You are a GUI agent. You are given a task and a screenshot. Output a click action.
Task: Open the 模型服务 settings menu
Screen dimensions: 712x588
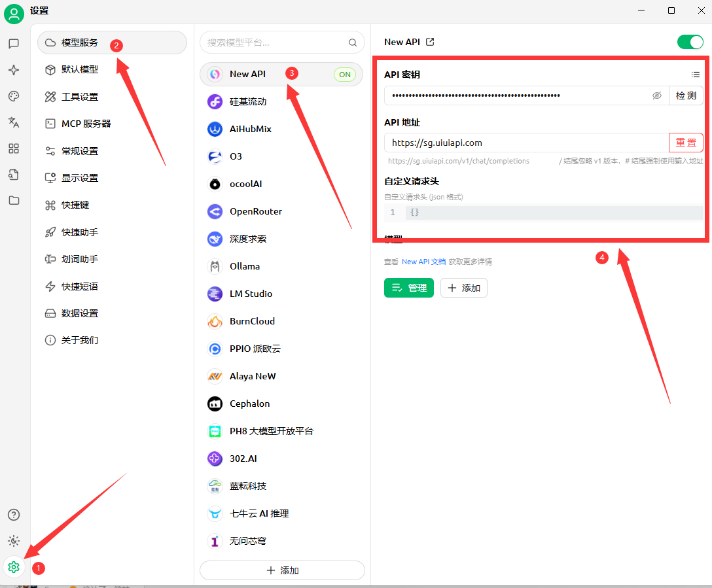(x=112, y=43)
